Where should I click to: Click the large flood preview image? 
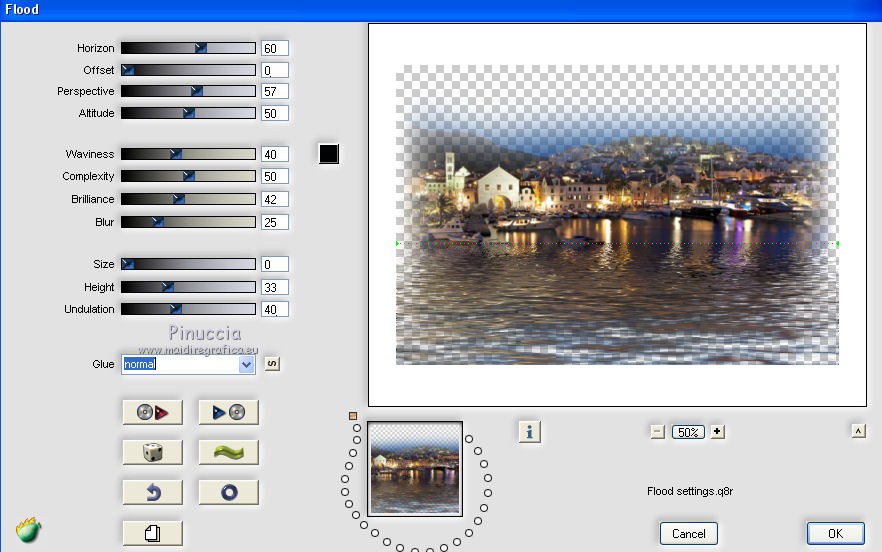(x=617, y=215)
